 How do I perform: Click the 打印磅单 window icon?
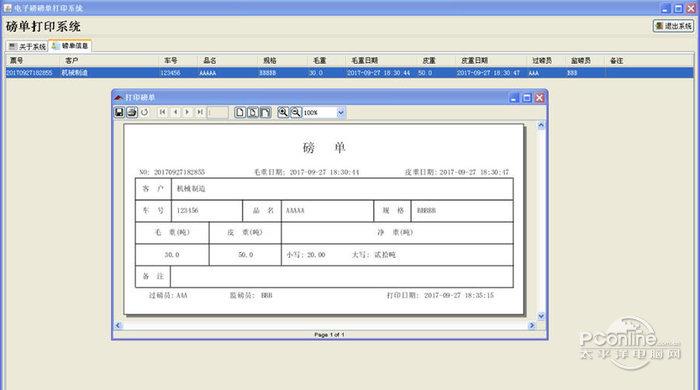[118, 98]
